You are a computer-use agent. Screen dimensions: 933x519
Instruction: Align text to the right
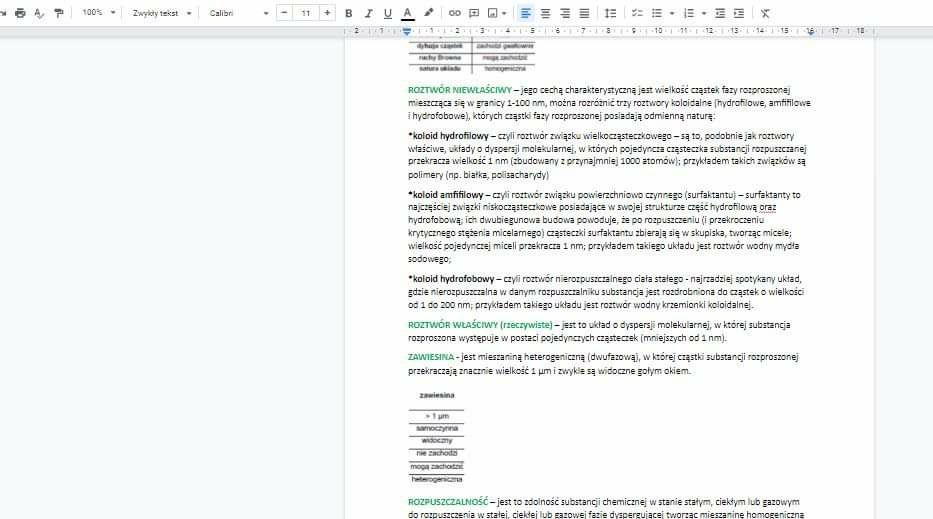pos(565,13)
